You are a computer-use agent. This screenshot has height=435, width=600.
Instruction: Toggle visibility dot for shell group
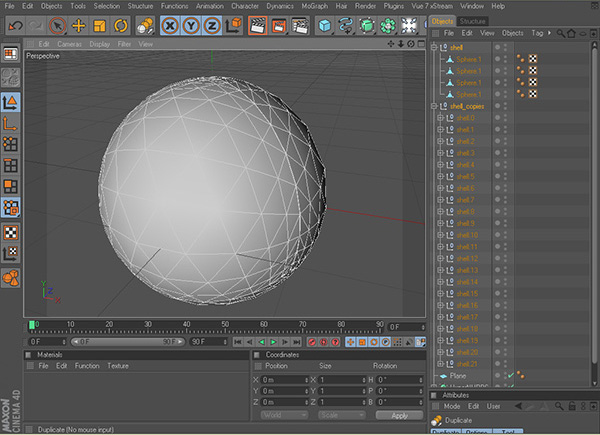pyautogui.click(x=497, y=47)
